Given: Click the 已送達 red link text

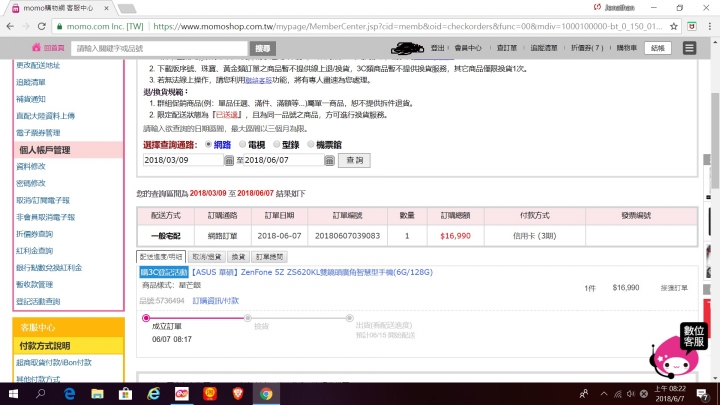Looking at the screenshot, I should pyautogui.click(x=227, y=115).
